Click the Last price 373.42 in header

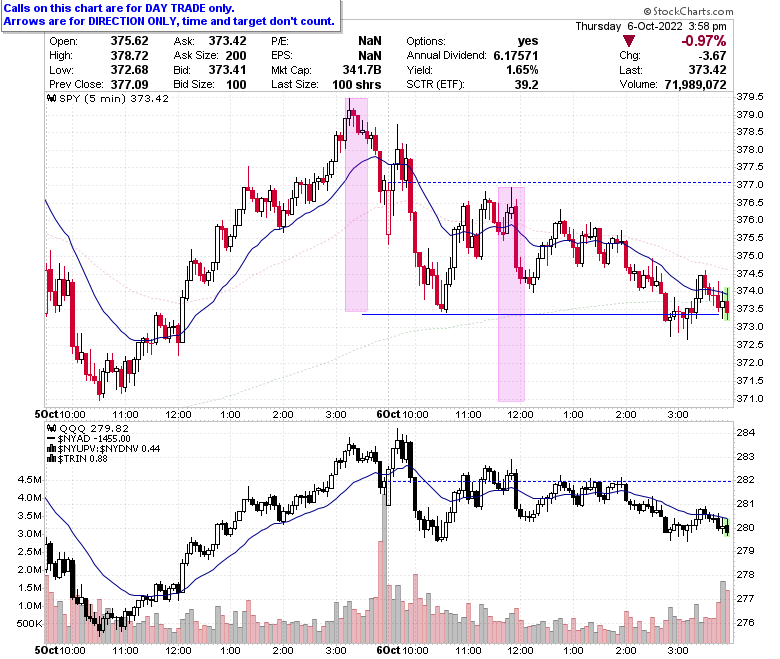[x=707, y=70]
